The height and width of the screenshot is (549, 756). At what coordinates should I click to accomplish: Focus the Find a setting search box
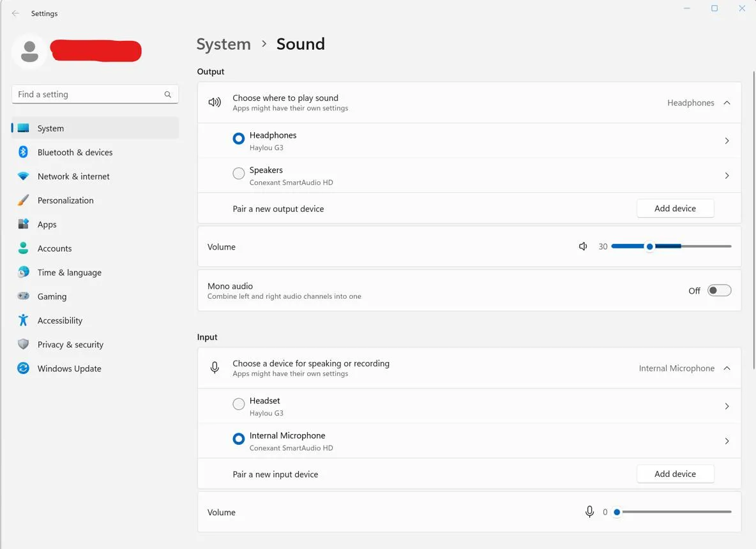tap(95, 94)
